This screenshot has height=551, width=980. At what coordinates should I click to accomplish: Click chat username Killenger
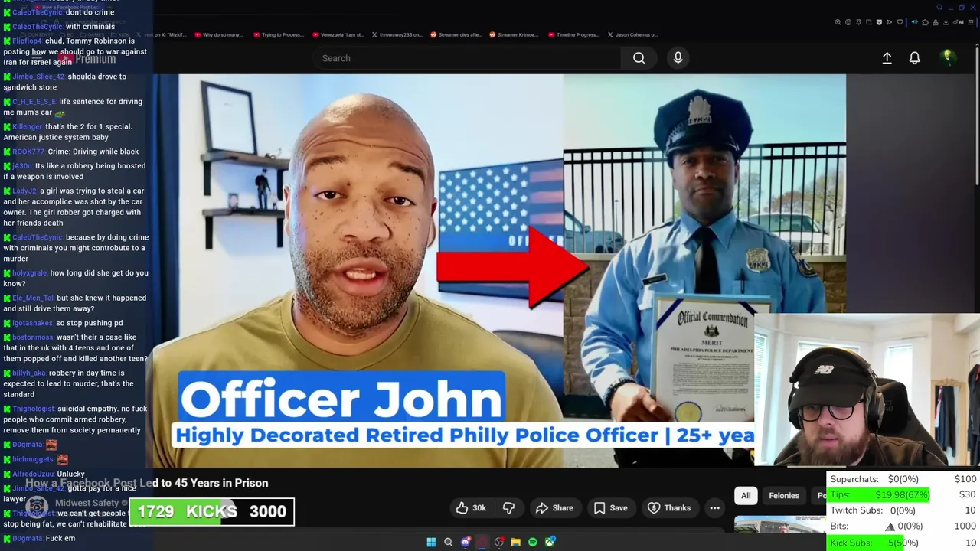27,126
